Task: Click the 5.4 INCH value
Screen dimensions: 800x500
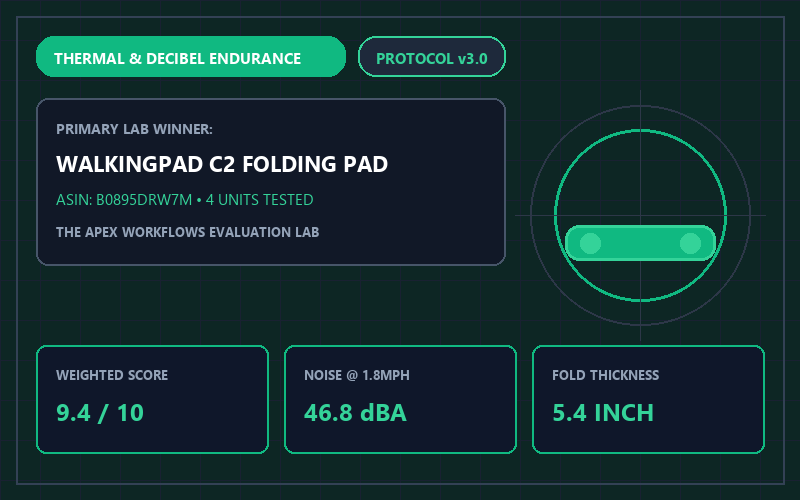Action: tap(603, 413)
